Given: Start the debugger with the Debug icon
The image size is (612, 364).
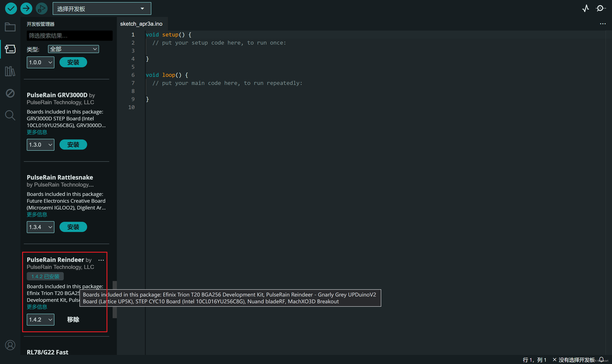Looking at the screenshot, I should [x=41, y=8].
